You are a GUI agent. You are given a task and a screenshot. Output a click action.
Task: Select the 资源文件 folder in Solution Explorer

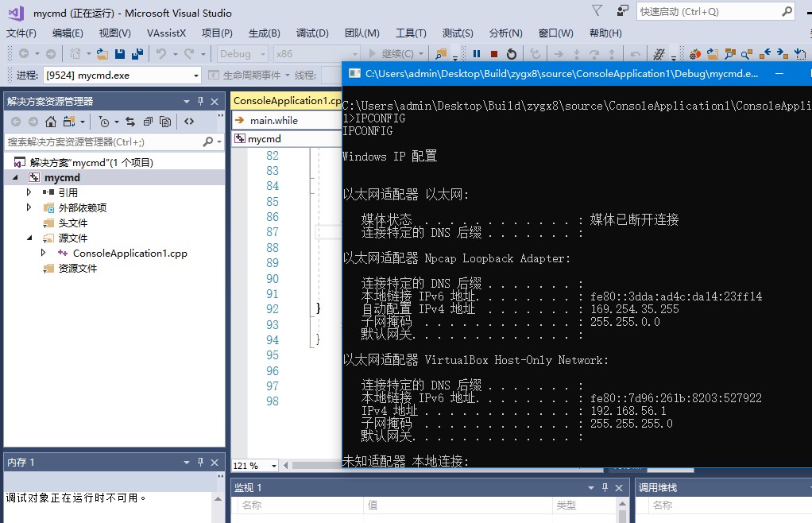[78, 268]
